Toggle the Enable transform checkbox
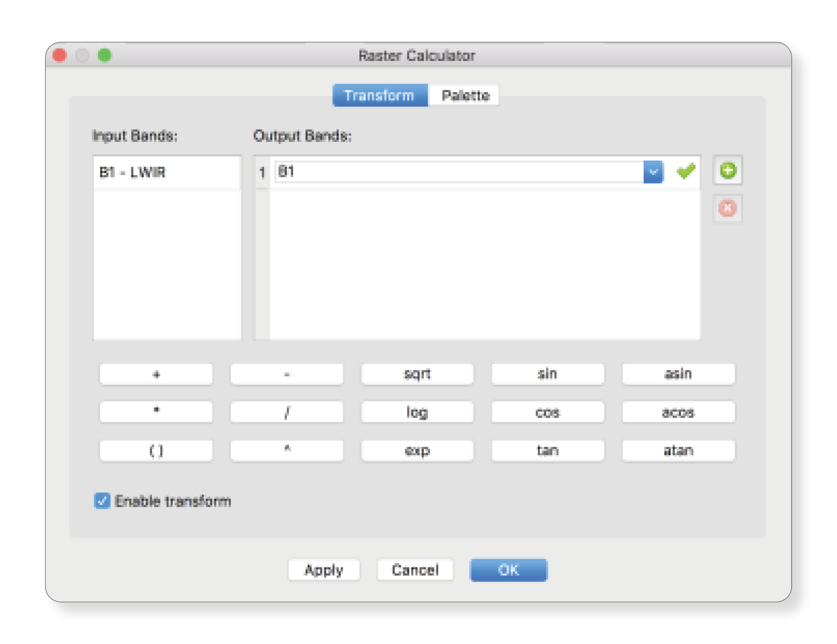Viewport: 837px width, 644px height. 102,501
